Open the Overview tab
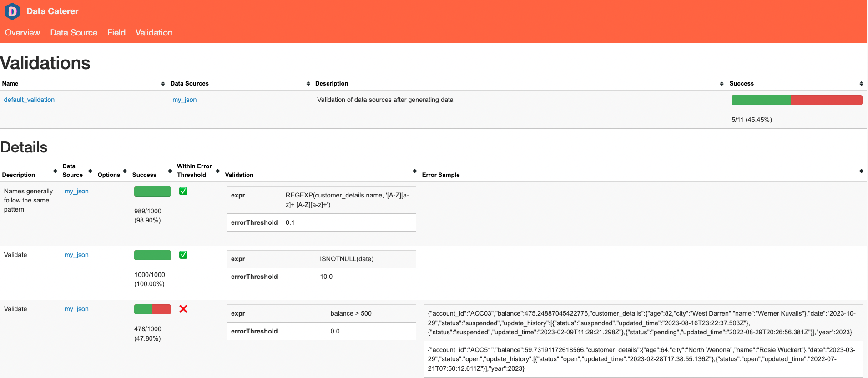Screen dimensions: 868x378 pyautogui.click(x=22, y=33)
